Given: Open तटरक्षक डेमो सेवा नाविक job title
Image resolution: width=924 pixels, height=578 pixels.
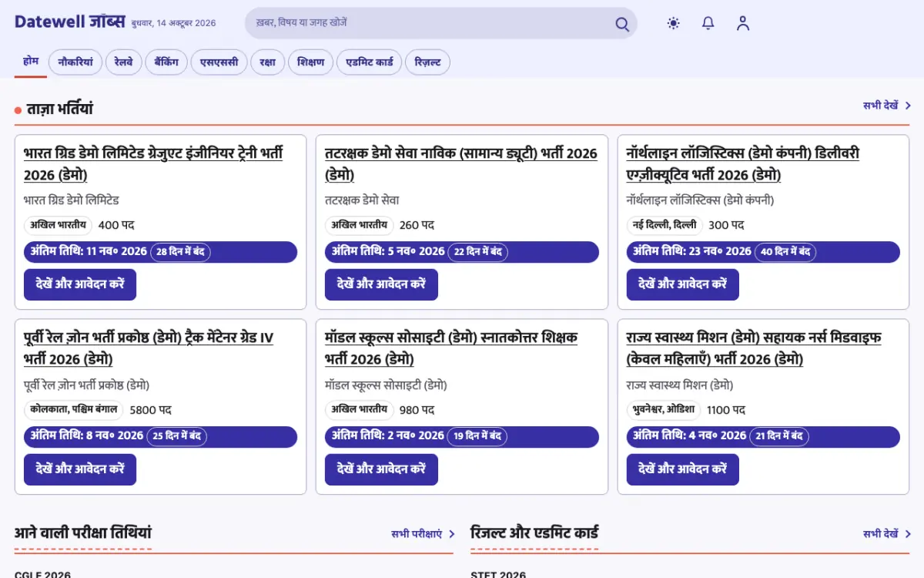Looking at the screenshot, I should pyautogui.click(x=461, y=164).
